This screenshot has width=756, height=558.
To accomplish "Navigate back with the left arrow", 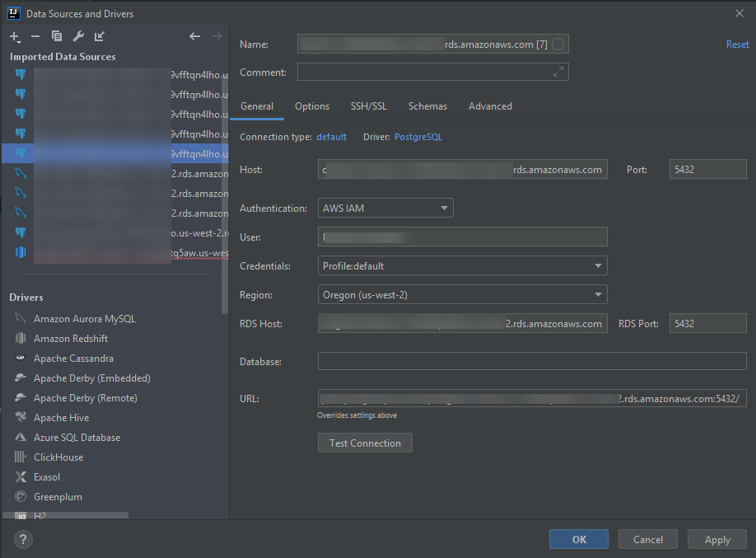I will point(195,36).
